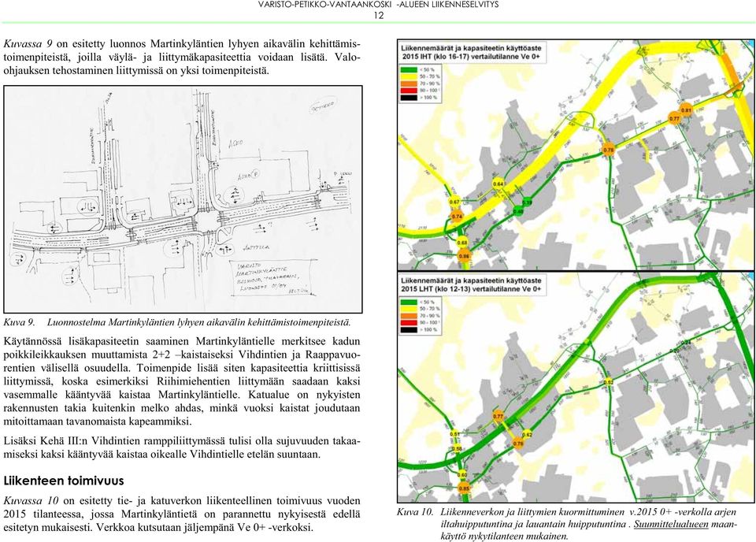Click the 0.52 junction marker
The width and height of the screenshot is (756, 542).
click(609, 382)
